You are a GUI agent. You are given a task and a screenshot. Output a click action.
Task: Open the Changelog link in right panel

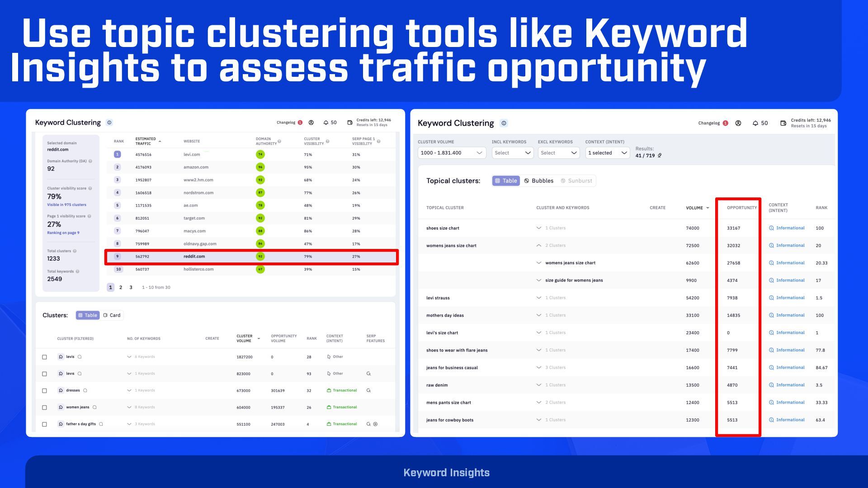(x=709, y=123)
